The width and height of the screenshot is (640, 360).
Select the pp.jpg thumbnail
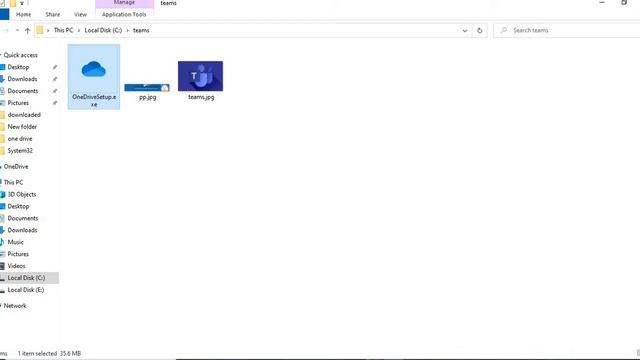click(x=147, y=87)
